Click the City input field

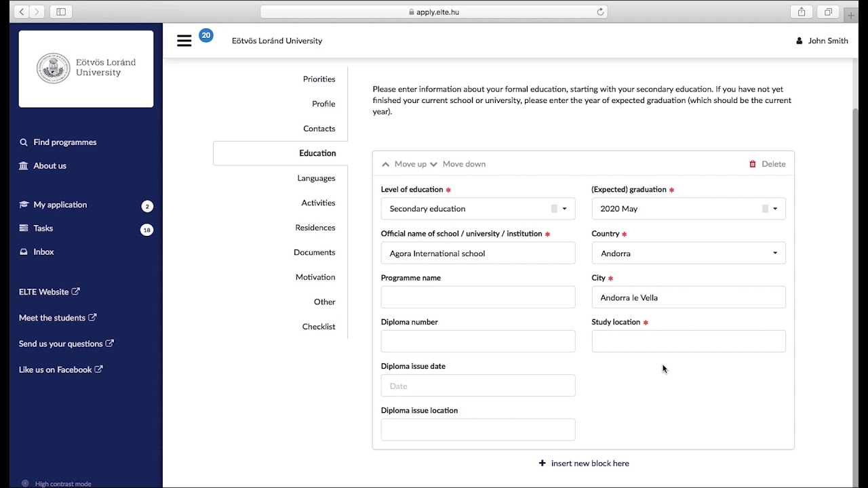[x=689, y=297]
